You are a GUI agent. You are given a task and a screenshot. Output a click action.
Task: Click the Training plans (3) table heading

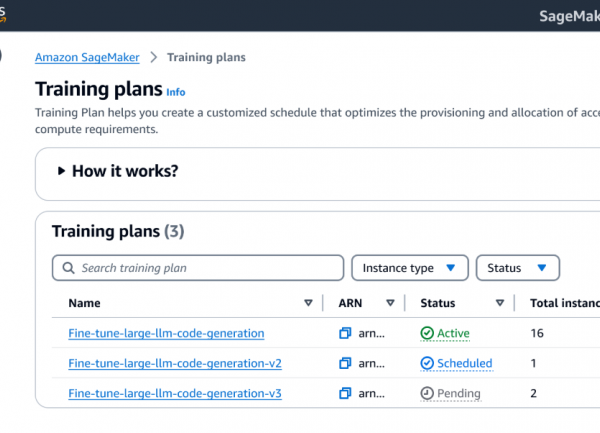[118, 231]
